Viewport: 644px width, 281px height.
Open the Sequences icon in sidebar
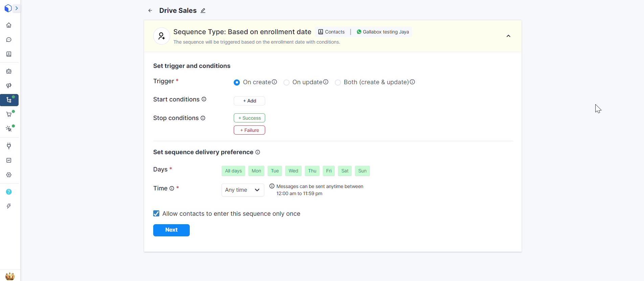pyautogui.click(x=9, y=100)
